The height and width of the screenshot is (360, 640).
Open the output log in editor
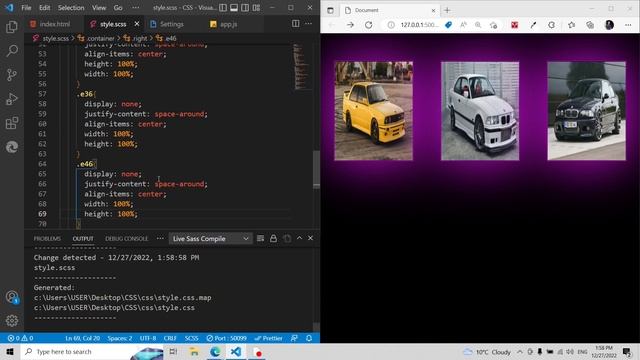(x=287, y=238)
